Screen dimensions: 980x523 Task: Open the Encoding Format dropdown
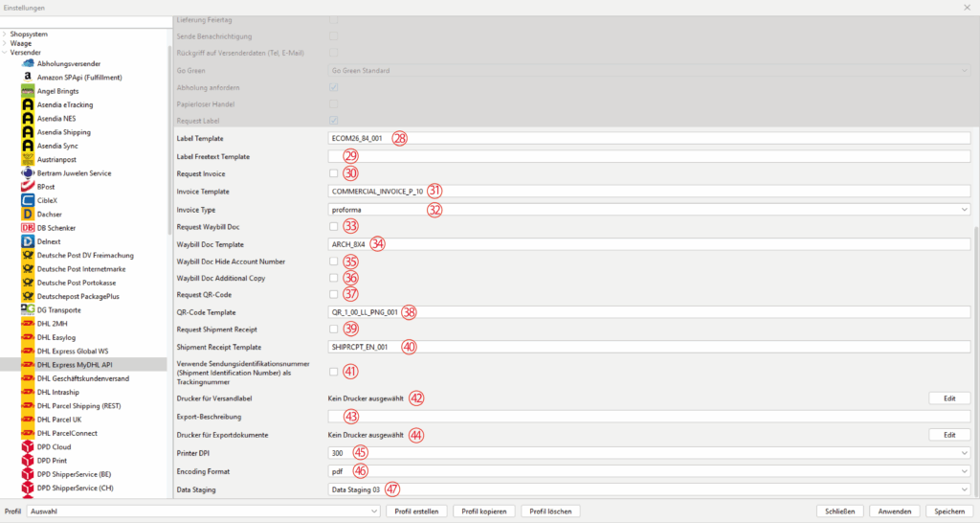point(649,471)
